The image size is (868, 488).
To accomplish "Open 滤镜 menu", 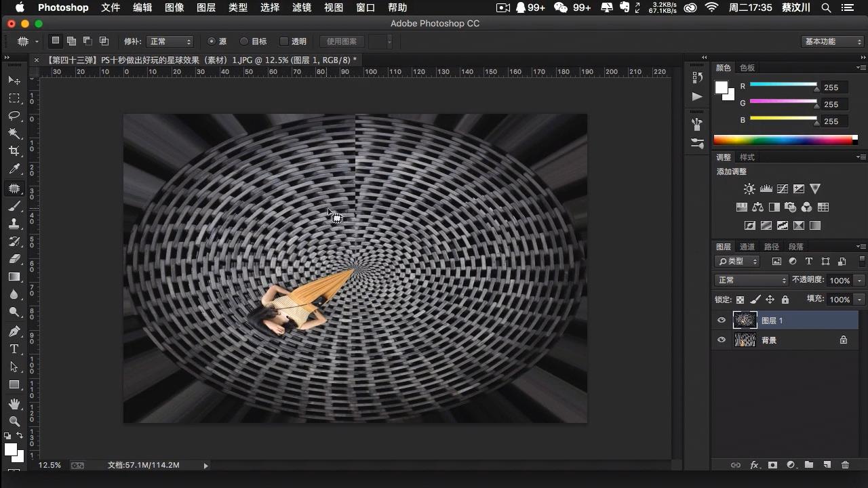I will click(x=302, y=7).
